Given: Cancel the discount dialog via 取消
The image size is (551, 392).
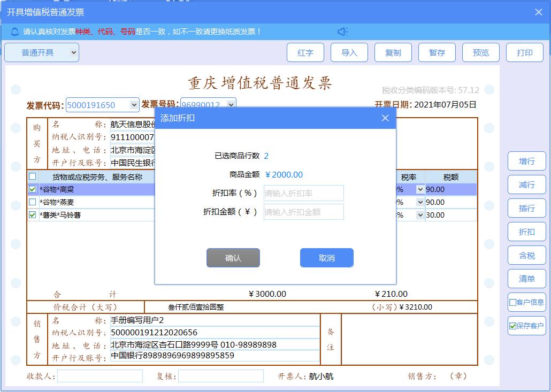Looking at the screenshot, I should click(x=326, y=257).
